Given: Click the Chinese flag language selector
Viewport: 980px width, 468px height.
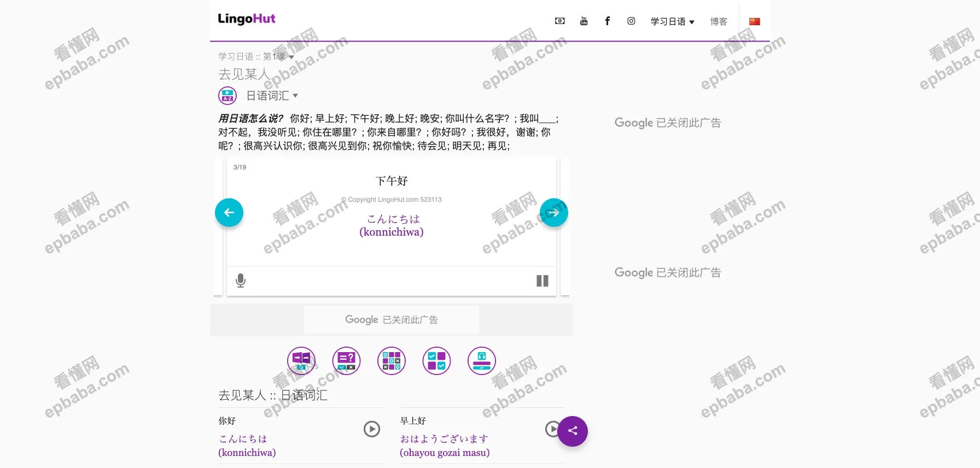Looking at the screenshot, I should point(755,21).
